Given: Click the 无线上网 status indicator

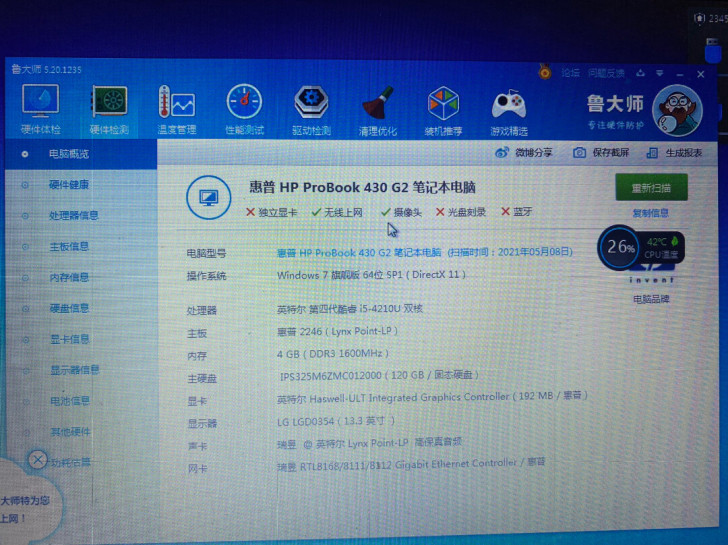Looking at the screenshot, I should pos(337,212).
